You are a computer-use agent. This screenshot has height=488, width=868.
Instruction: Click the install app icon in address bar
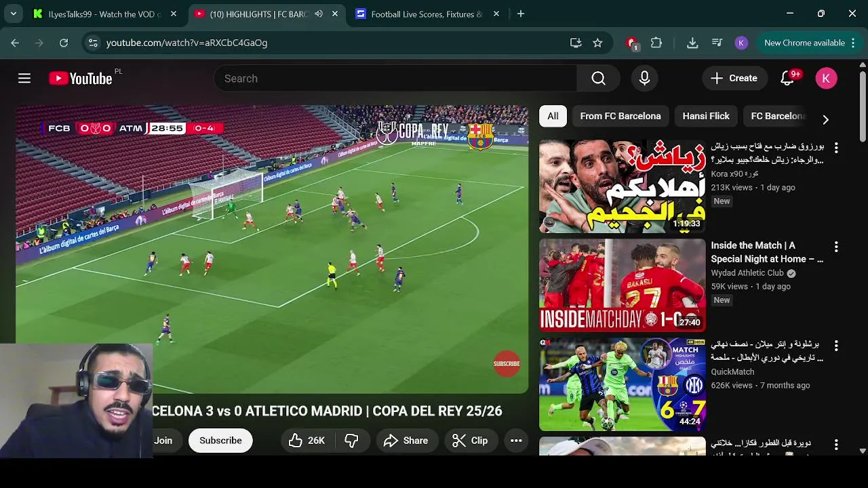[576, 43]
